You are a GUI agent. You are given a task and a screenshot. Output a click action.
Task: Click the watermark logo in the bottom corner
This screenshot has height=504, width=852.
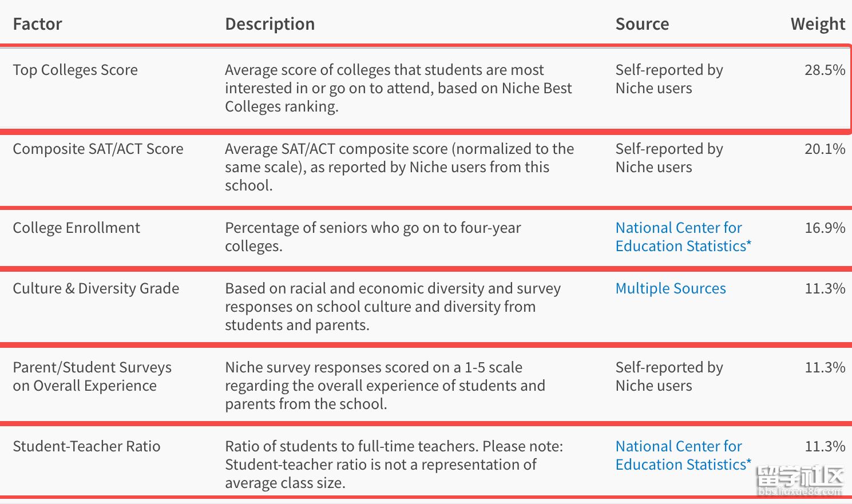799,481
